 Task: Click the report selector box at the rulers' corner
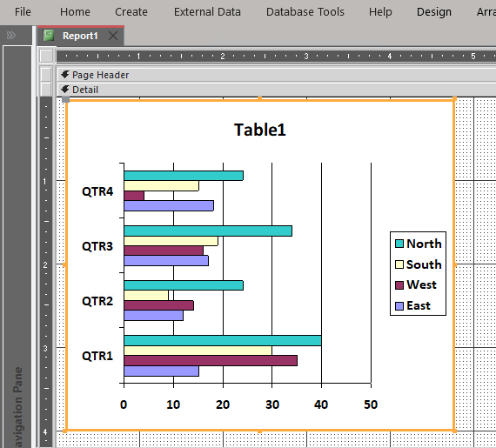click(x=46, y=56)
